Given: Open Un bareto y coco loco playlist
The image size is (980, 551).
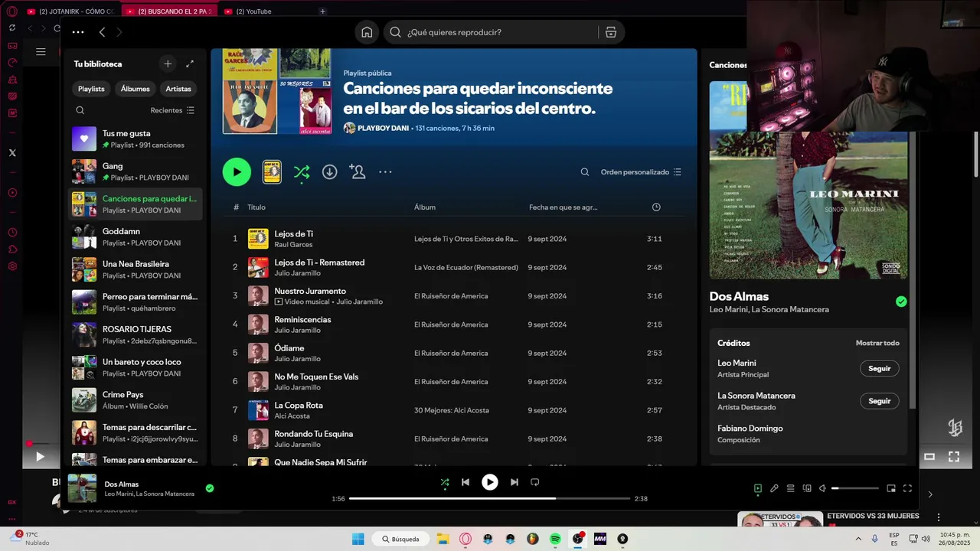Looking at the screenshot, I should [x=136, y=367].
